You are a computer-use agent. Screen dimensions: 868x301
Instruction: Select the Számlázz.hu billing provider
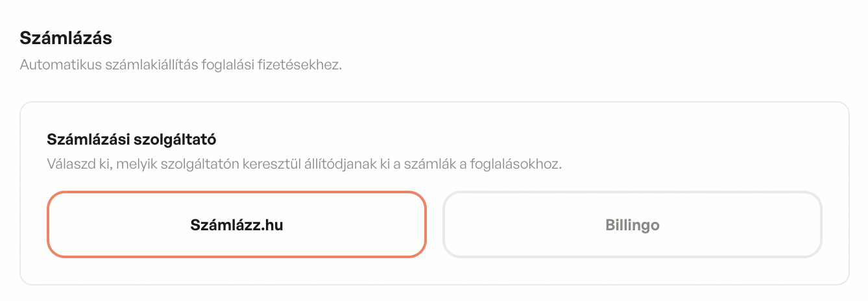237,225
